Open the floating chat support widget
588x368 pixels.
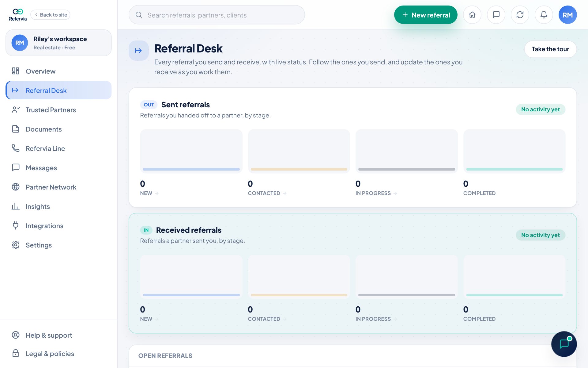(x=564, y=344)
